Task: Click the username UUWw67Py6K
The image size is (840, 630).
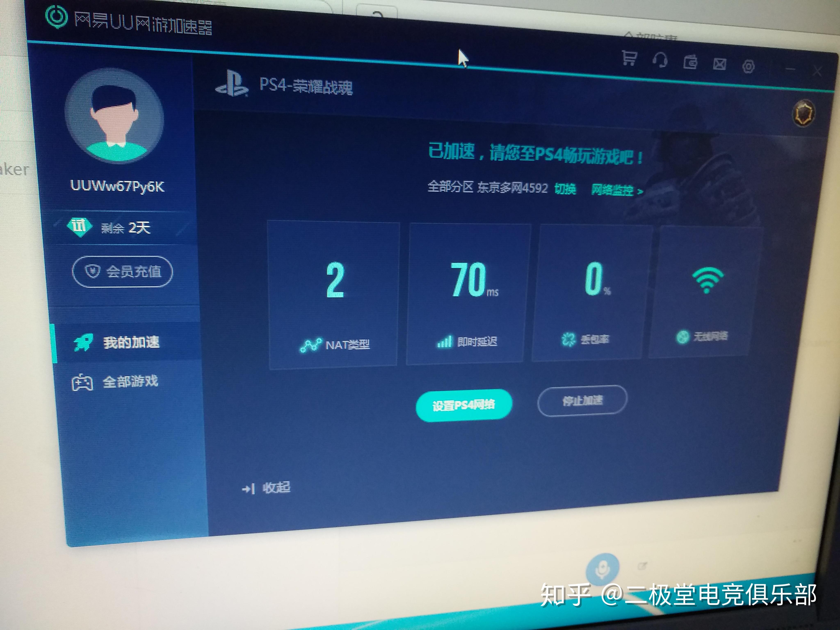Action: click(x=117, y=186)
